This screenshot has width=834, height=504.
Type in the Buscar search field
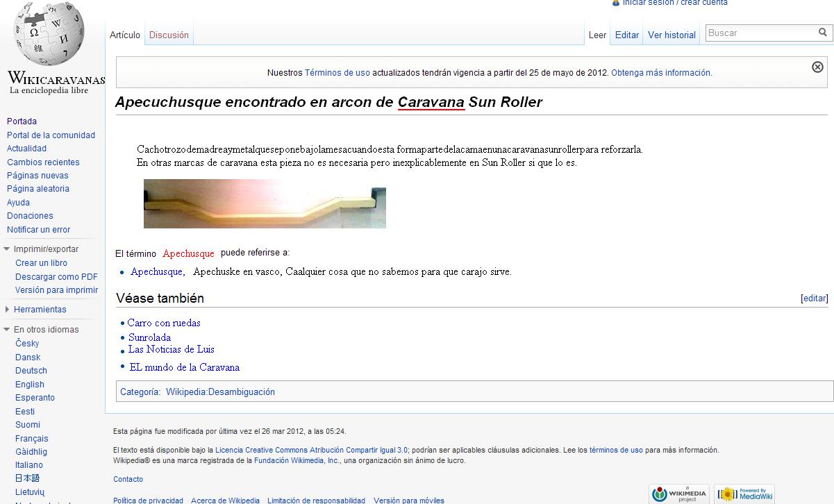pos(760,33)
